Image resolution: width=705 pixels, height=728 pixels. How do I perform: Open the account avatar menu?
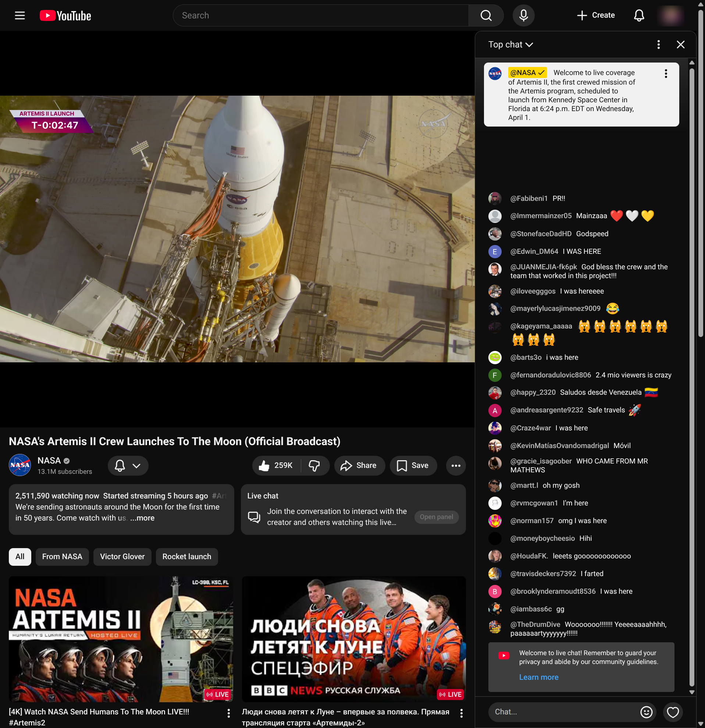[670, 15]
